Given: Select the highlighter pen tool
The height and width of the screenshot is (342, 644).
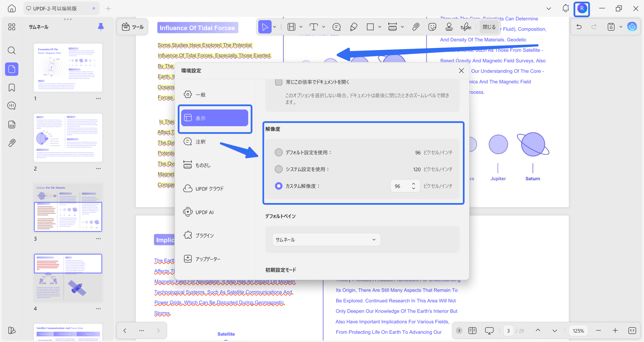Looking at the screenshot, I should click(x=354, y=27).
